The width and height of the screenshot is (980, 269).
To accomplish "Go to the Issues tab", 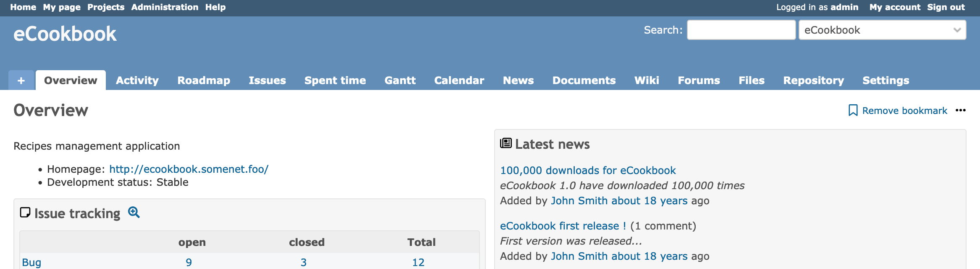I will tap(267, 80).
